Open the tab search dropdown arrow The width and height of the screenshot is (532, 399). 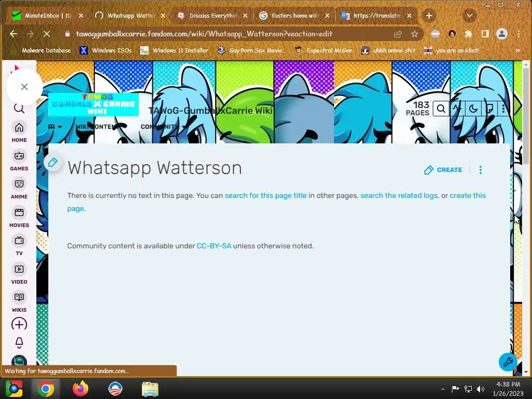[x=470, y=16]
